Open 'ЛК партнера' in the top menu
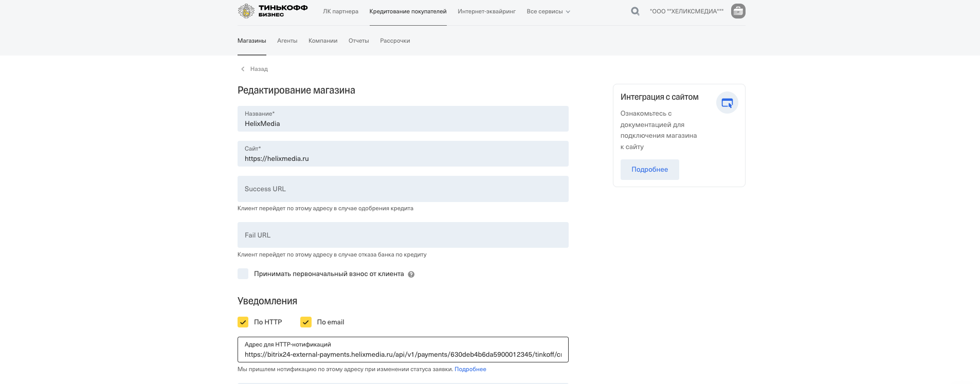The image size is (980, 384). [x=340, y=11]
